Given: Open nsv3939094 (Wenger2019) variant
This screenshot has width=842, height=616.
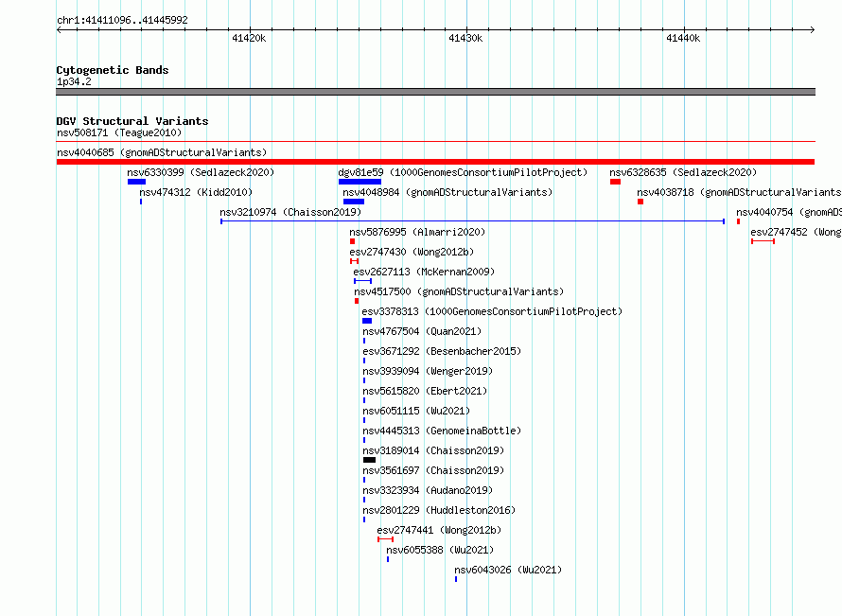Looking at the screenshot, I should (428, 371).
